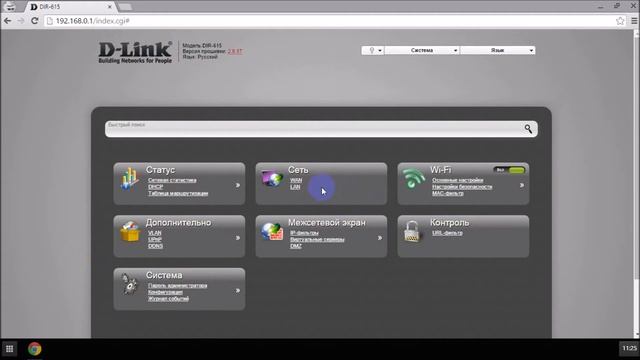Expand the Статус panel arrow
The height and width of the screenshot is (360, 640).
pos(238,185)
